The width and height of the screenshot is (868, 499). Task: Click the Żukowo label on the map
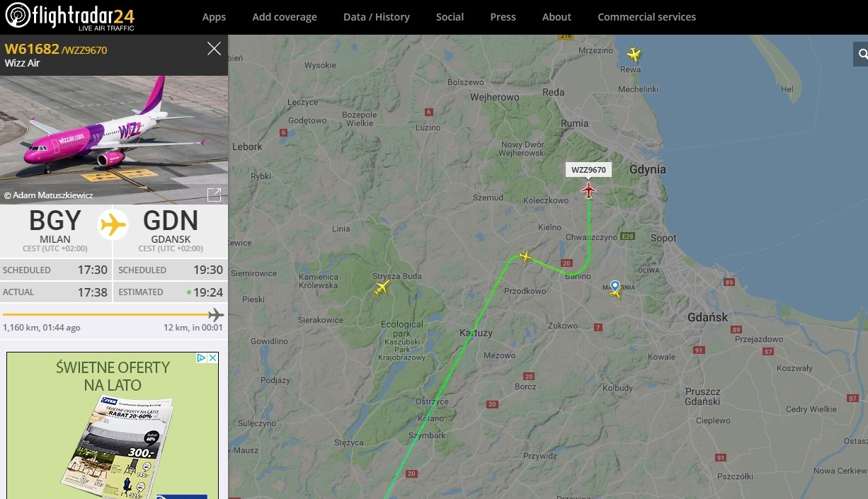(x=563, y=326)
